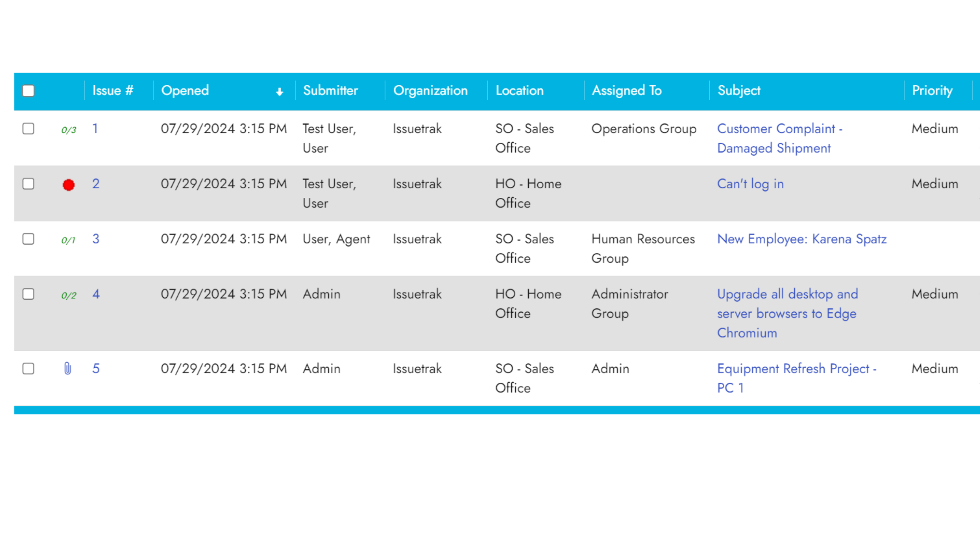Click the sort arrow in Opened column
This screenshot has width=980, height=551.
(279, 91)
